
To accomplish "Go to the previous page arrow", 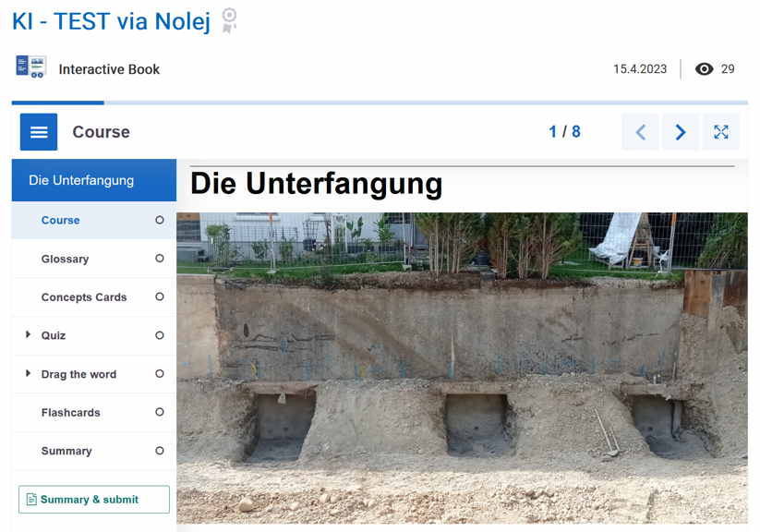I will point(640,132).
